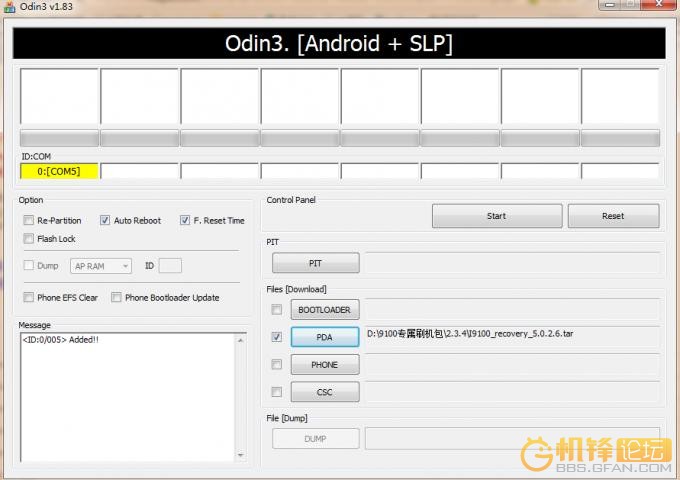Screen dimensions: 680x480
Task: Enable Phone EFS Clear option
Action: coord(29,297)
